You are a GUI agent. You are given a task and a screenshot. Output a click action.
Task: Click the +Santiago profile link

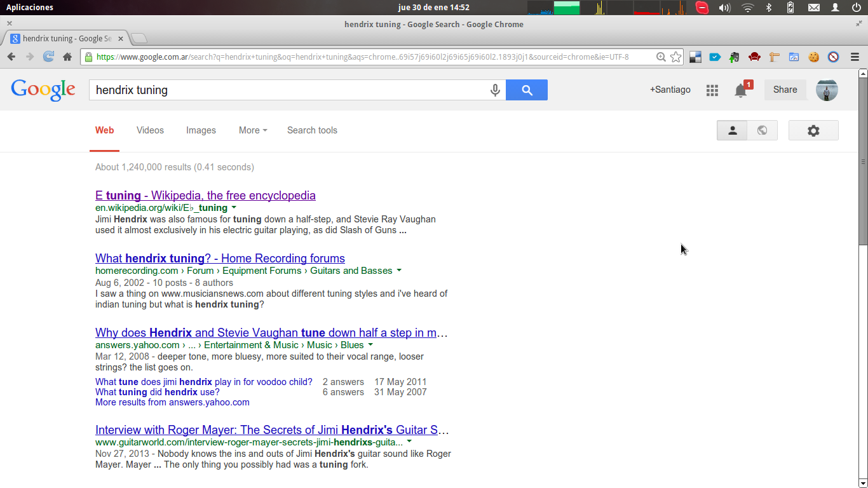[x=670, y=90]
